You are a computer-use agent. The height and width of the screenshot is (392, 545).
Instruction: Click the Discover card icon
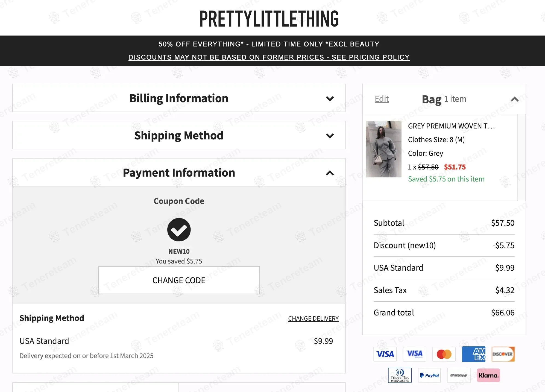503,354
